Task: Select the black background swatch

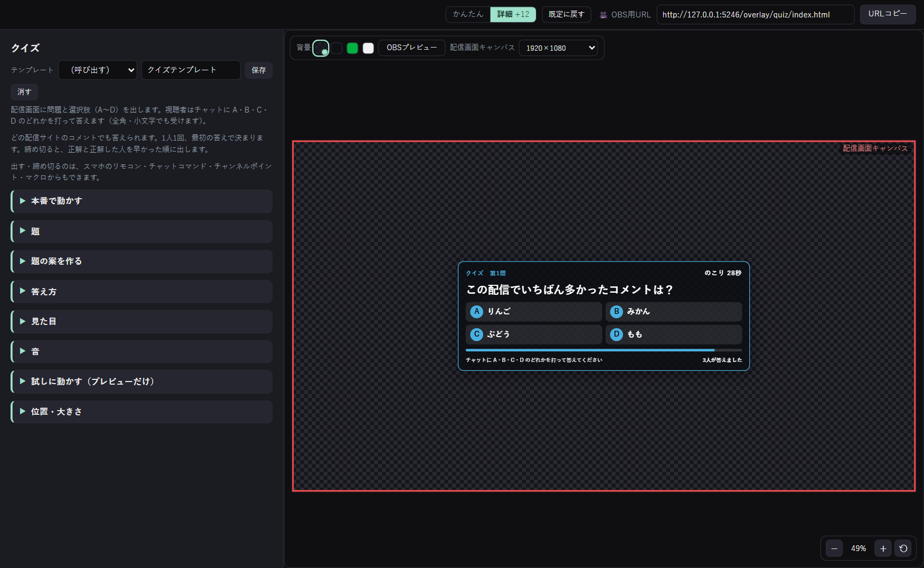Action: [x=337, y=48]
